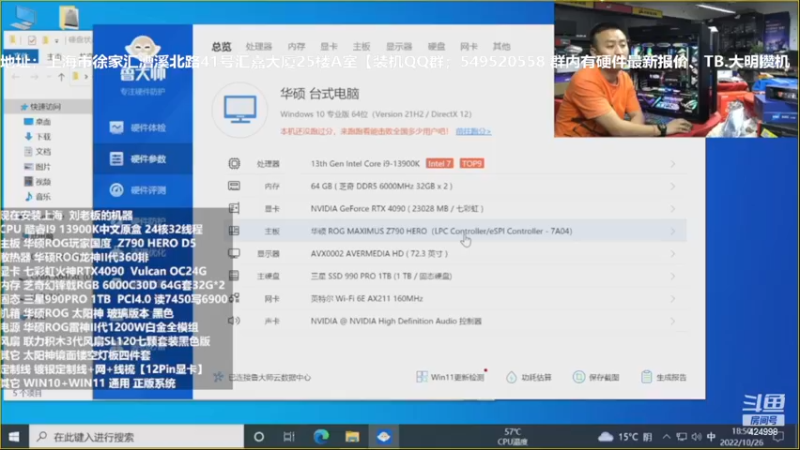
Task: Expand the 处理器 i9-13900K row arrow
Action: pyautogui.click(x=673, y=164)
